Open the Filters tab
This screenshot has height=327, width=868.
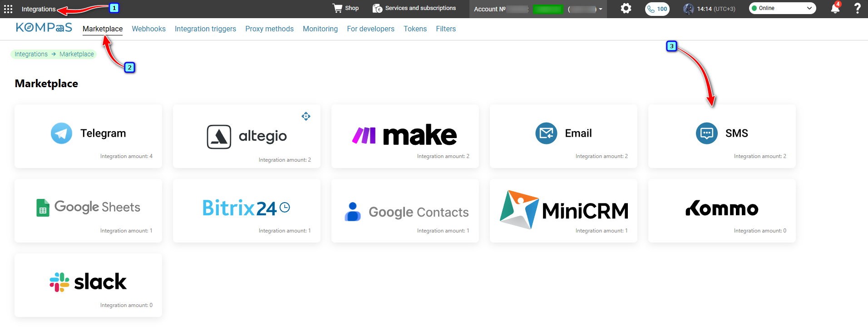pyautogui.click(x=446, y=29)
